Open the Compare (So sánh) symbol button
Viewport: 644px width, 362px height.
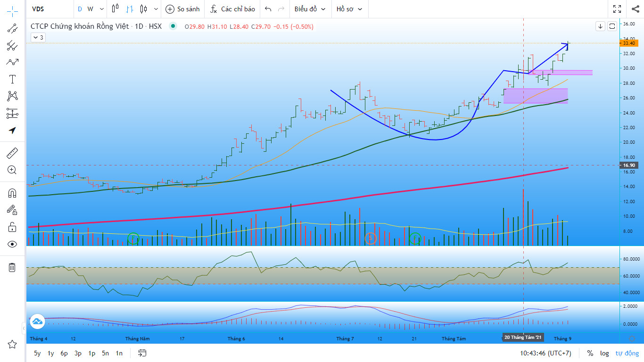tap(183, 9)
